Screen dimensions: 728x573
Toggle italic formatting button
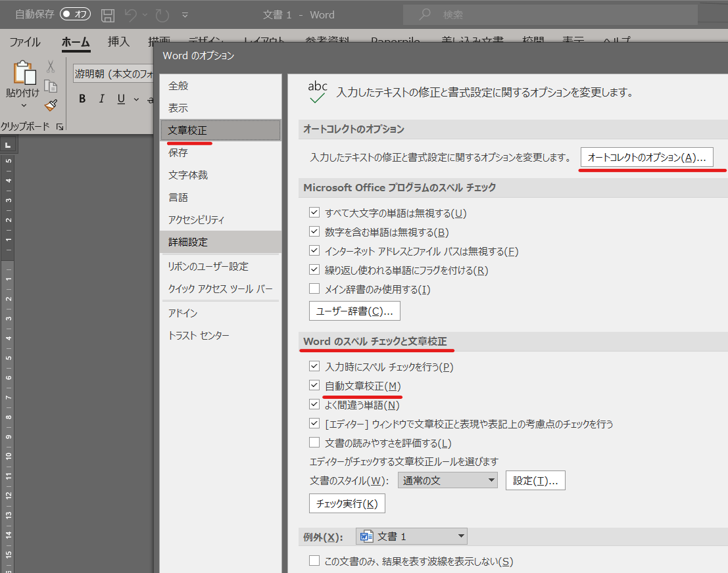click(x=102, y=99)
